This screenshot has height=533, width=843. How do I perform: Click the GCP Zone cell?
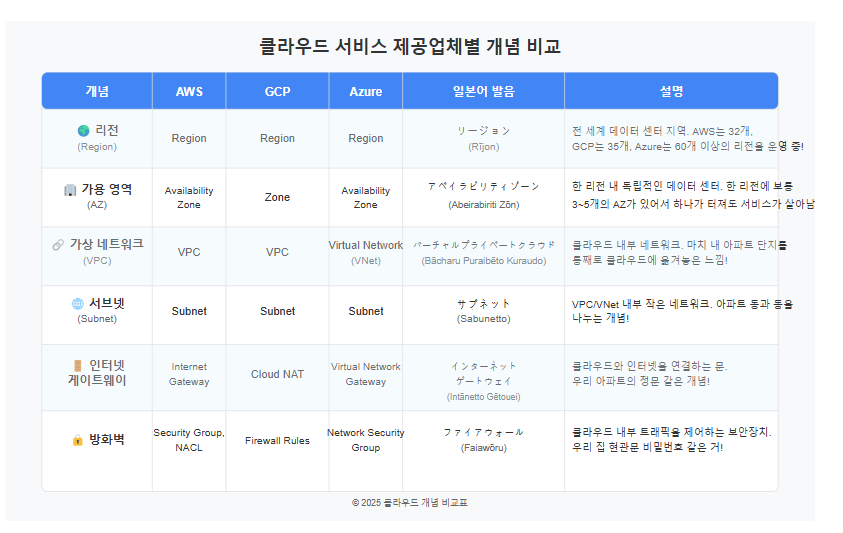click(x=277, y=197)
